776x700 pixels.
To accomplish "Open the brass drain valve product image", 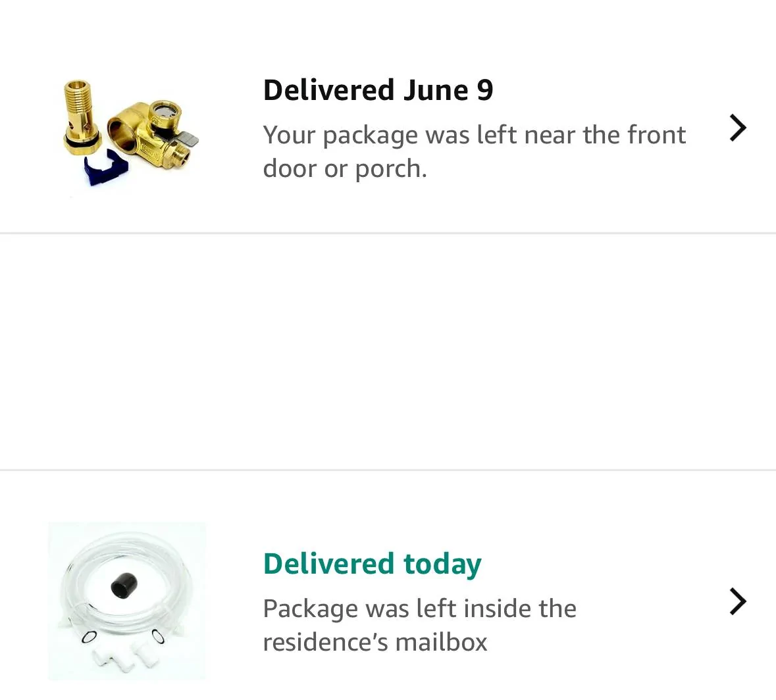I will 130,132.
